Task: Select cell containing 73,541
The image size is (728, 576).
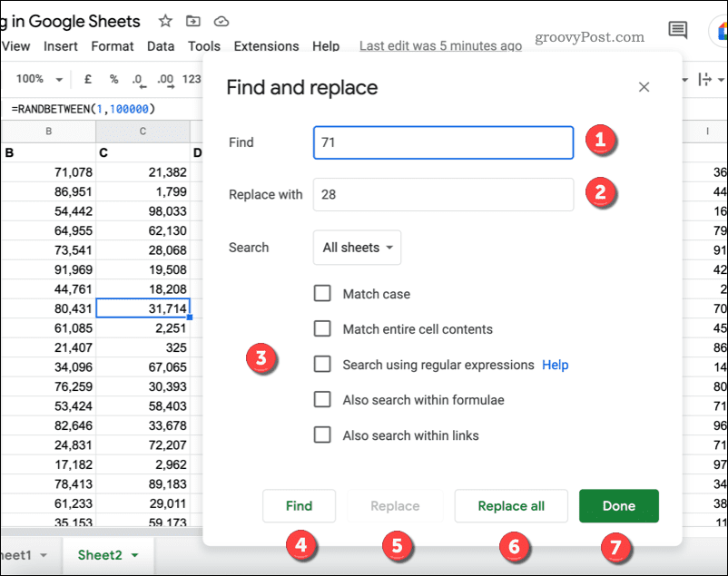Action: (x=49, y=250)
